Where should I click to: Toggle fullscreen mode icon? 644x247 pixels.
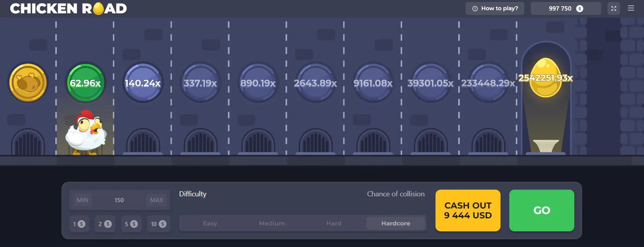613,8
